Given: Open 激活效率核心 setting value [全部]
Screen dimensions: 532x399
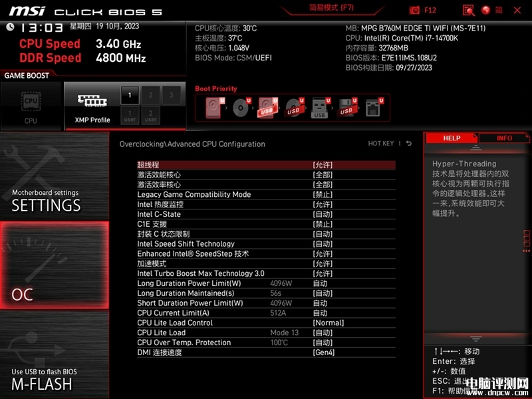Looking at the screenshot, I should [323, 185].
